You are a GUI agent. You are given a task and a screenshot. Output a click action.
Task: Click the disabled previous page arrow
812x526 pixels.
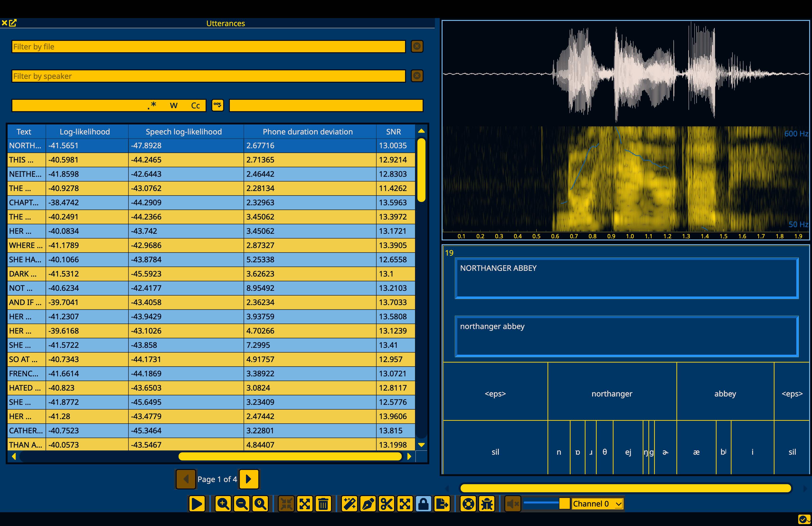186,479
